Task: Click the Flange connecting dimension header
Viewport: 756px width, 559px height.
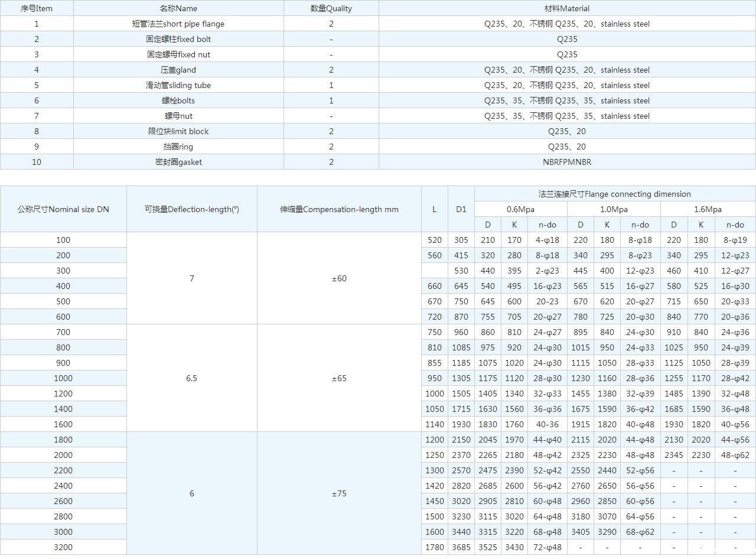Action: coord(614,194)
